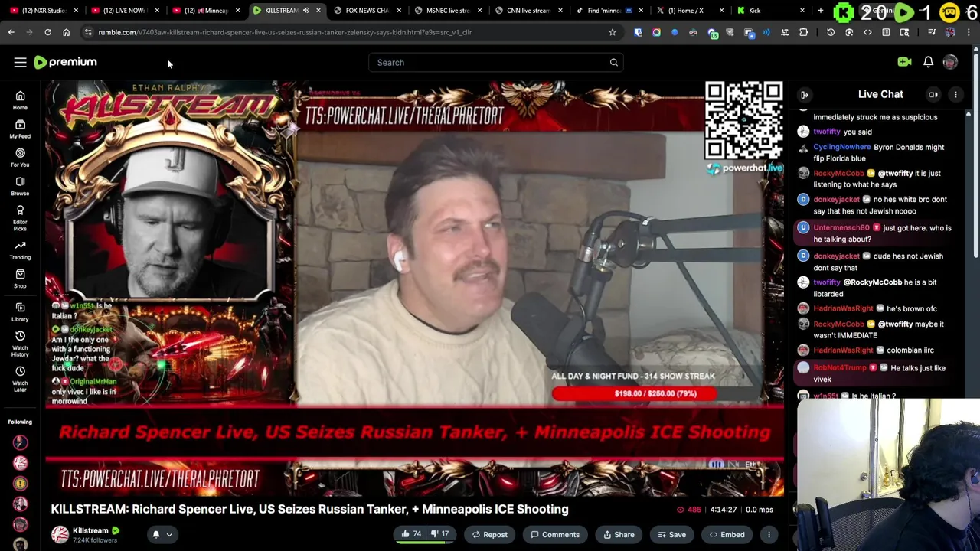The height and width of the screenshot is (551, 980).
Task: Toggle chat pop-out mode icon
Action: pos(933,95)
